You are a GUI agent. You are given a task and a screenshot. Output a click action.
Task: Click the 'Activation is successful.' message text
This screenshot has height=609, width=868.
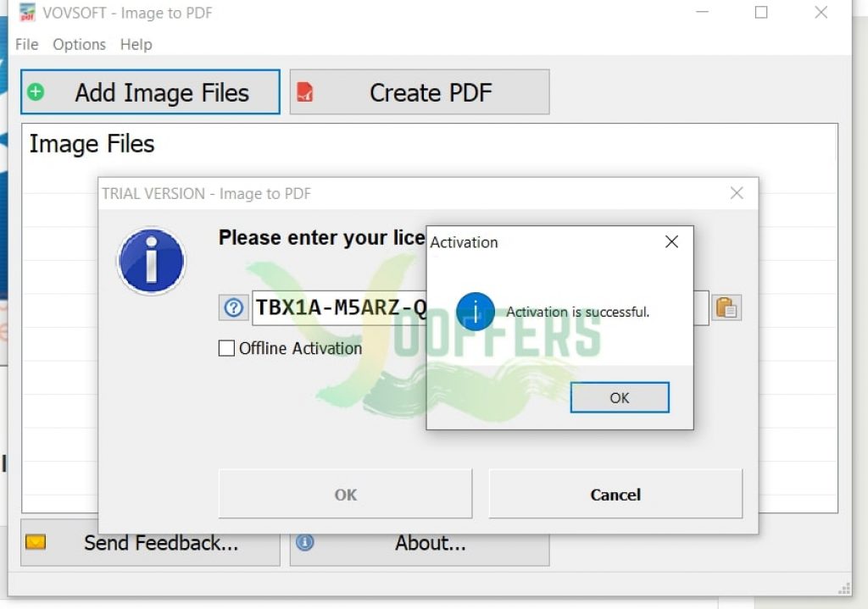coord(577,312)
